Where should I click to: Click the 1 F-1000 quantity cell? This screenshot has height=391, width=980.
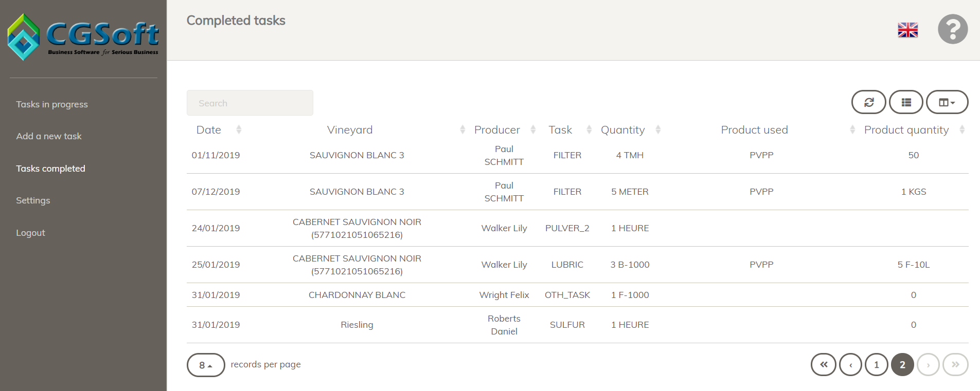630,295
